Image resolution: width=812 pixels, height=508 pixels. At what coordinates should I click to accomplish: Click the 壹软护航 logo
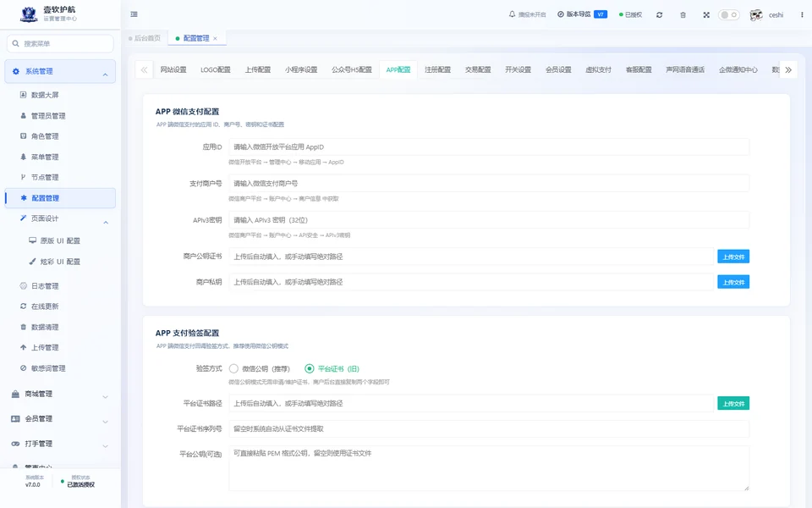pos(29,14)
